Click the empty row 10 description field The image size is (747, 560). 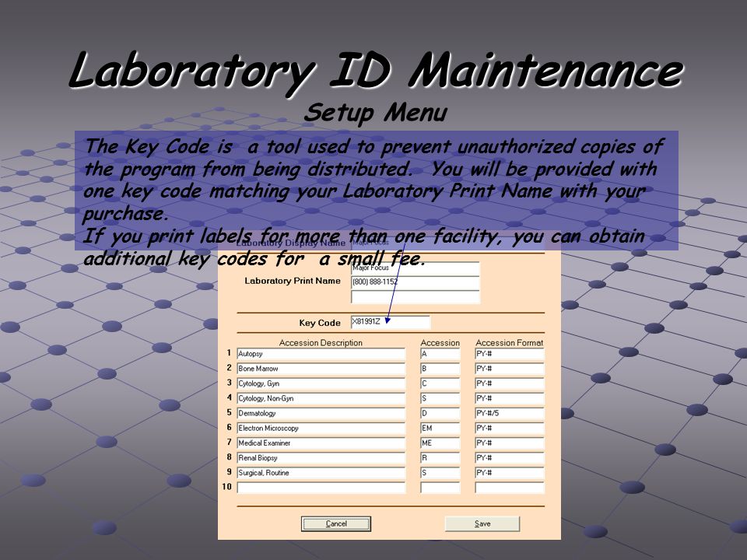[x=321, y=488]
